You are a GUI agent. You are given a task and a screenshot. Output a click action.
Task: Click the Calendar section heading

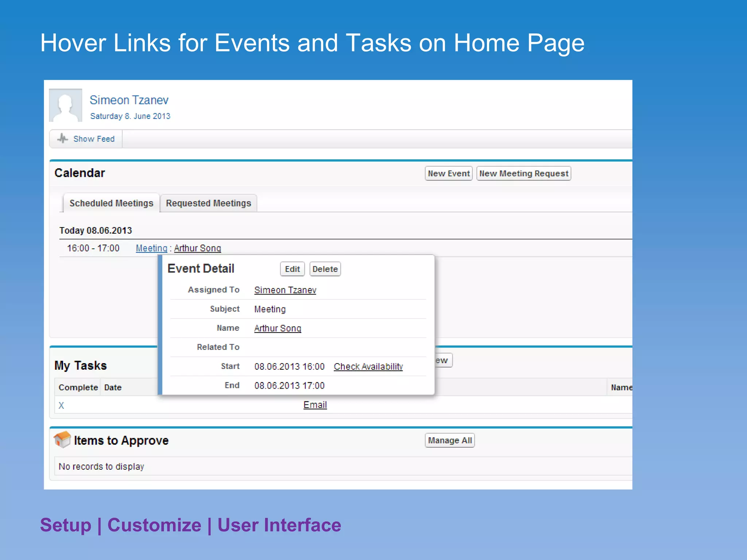(x=80, y=173)
